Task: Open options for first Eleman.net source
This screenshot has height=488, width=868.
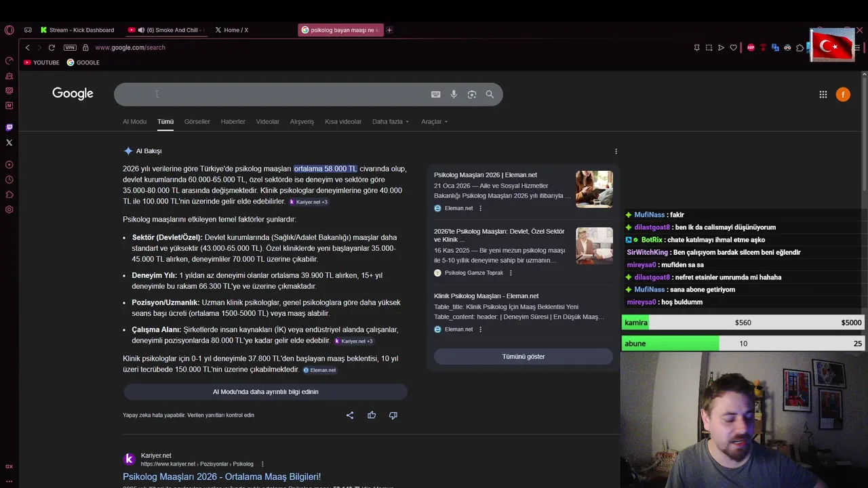Action: tap(480, 209)
